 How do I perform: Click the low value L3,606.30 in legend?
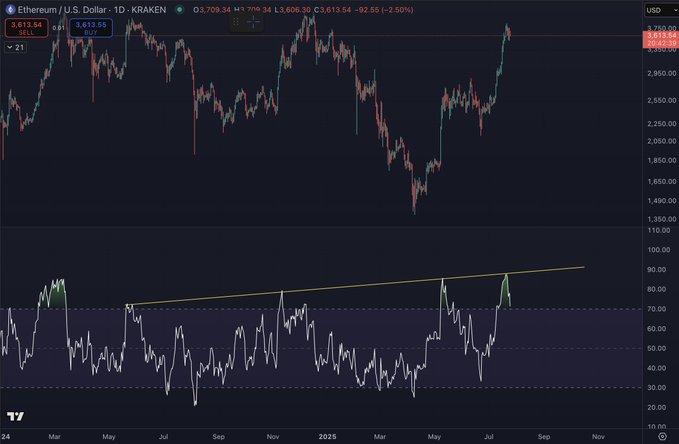(292, 10)
